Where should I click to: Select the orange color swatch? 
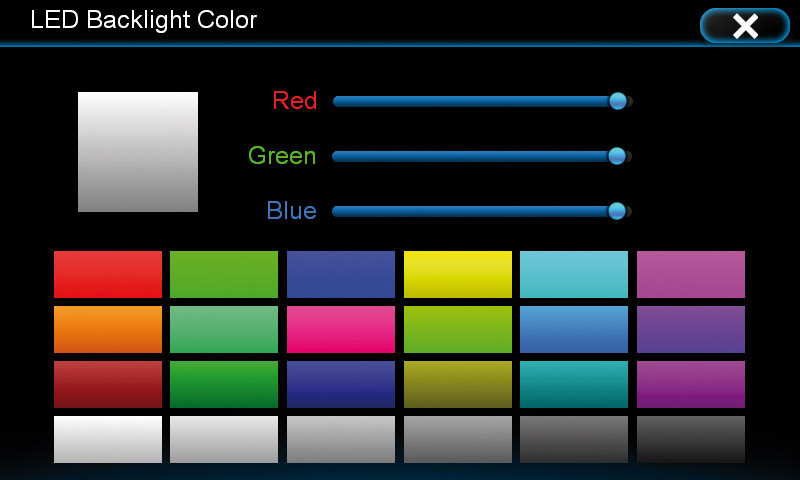[x=108, y=329]
